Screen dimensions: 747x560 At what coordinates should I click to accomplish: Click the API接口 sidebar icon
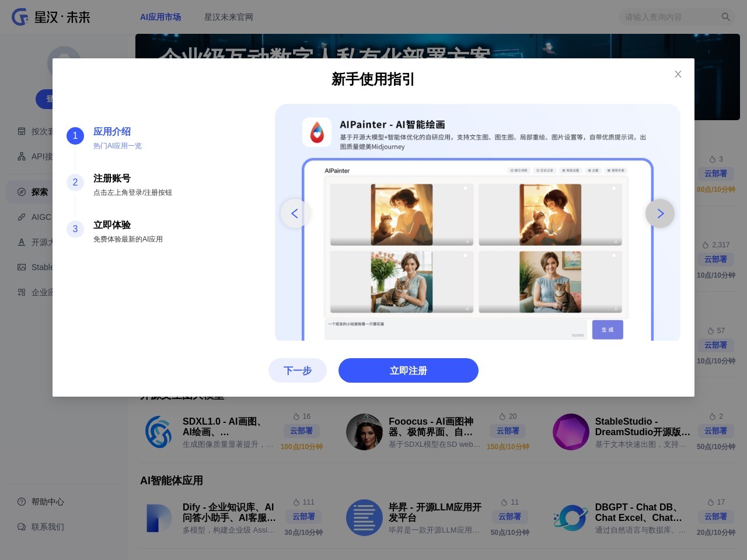20,156
